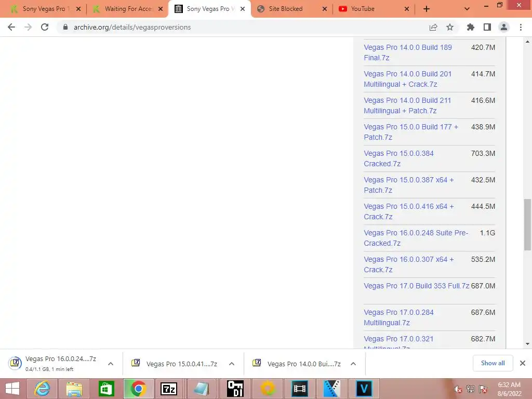Image resolution: width=532 pixels, height=399 pixels.
Task: Open the Windows Store taskbar icon
Action: [x=106, y=389]
